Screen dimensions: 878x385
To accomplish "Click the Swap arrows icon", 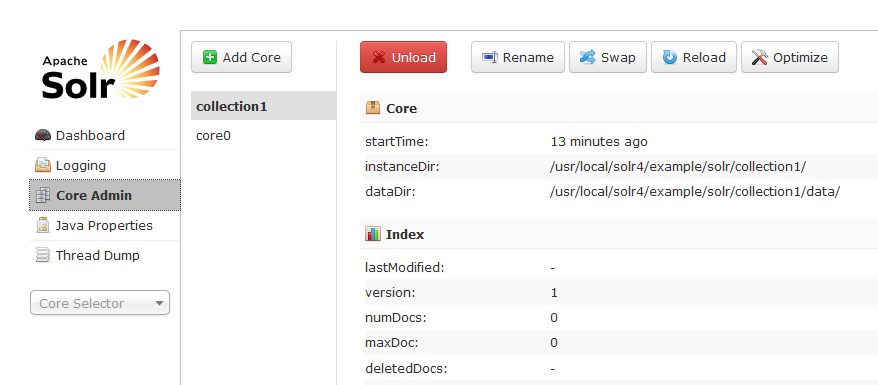I will click(587, 57).
